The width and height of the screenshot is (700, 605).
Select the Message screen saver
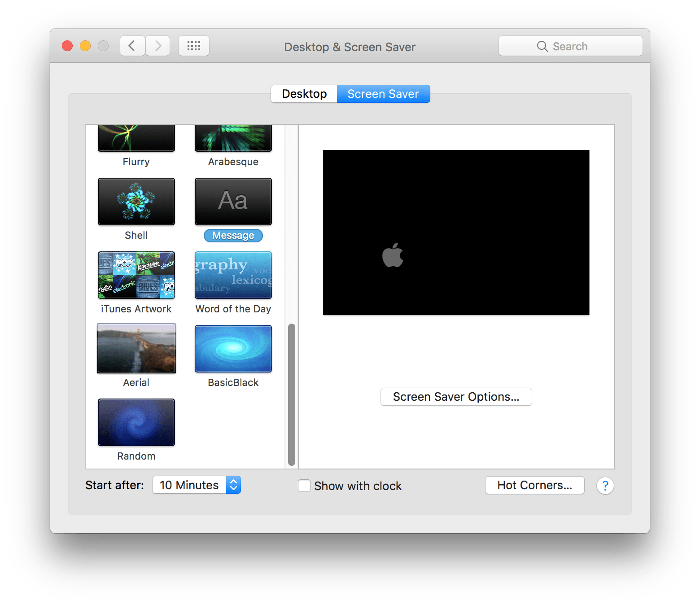(x=233, y=202)
